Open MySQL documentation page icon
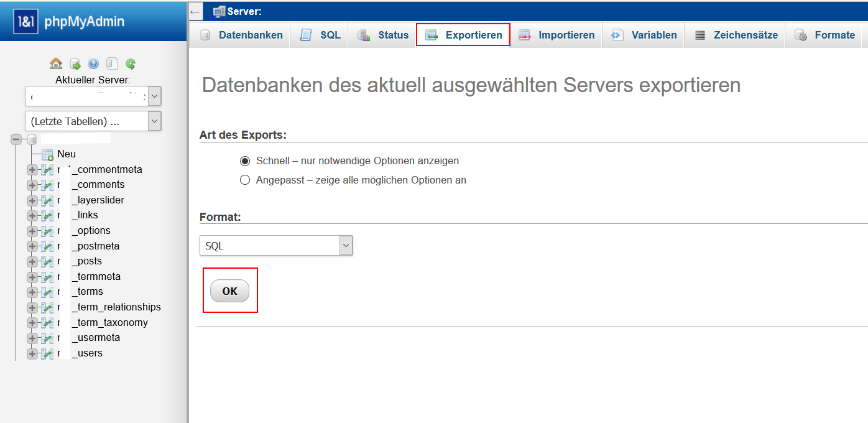 [x=111, y=63]
